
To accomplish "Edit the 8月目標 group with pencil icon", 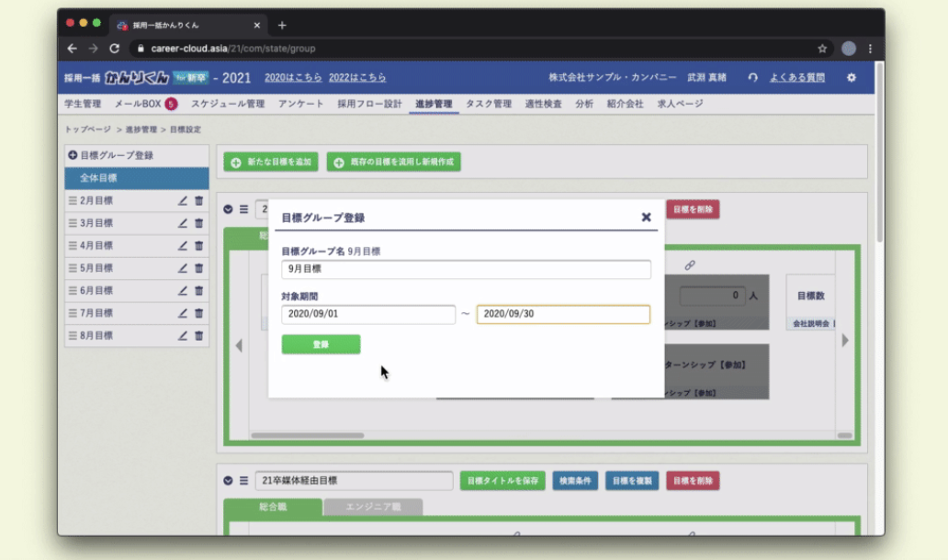I will [x=182, y=335].
